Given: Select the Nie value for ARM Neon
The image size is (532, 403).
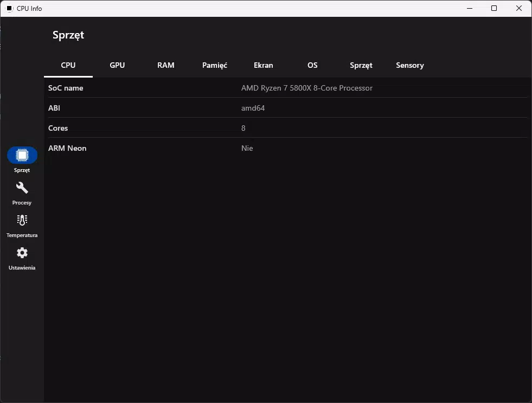Looking at the screenshot, I should point(247,148).
